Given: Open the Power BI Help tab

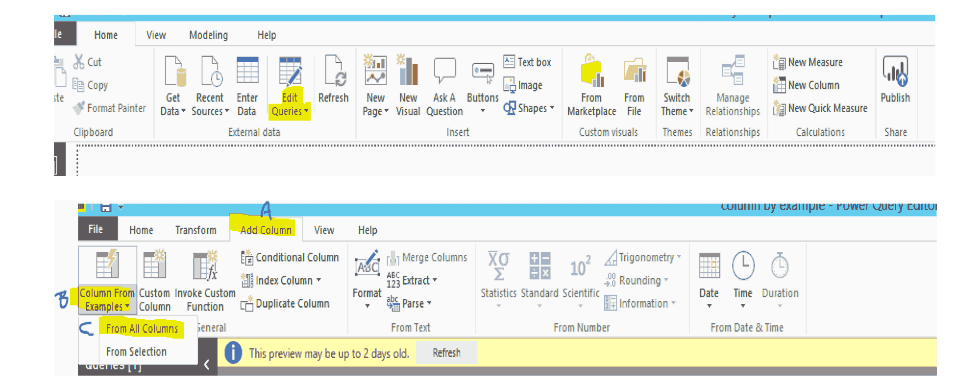Looking at the screenshot, I should 267,35.
